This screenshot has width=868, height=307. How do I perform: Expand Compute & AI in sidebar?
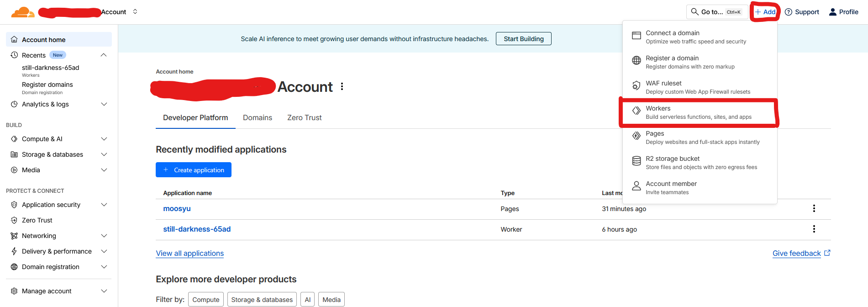point(104,139)
